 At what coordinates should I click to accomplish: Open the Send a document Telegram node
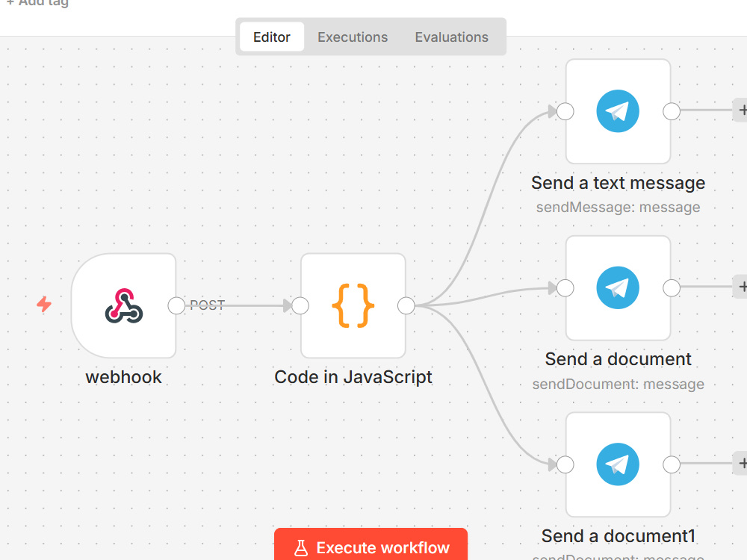pyautogui.click(x=618, y=288)
